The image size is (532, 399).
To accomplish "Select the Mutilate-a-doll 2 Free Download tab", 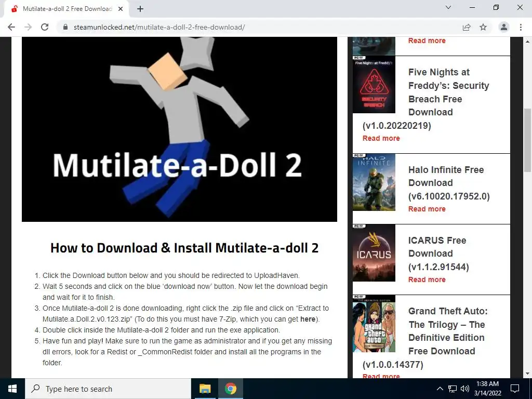I will pyautogui.click(x=67, y=9).
